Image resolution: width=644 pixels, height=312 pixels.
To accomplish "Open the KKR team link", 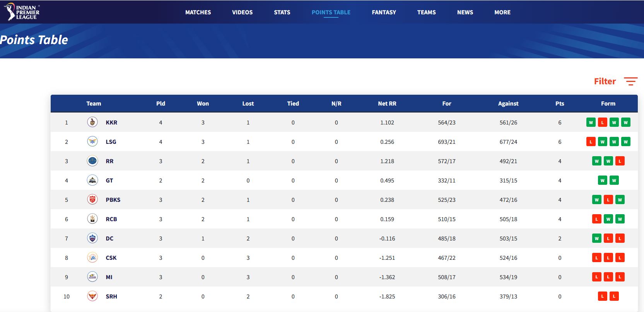I will click(111, 123).
